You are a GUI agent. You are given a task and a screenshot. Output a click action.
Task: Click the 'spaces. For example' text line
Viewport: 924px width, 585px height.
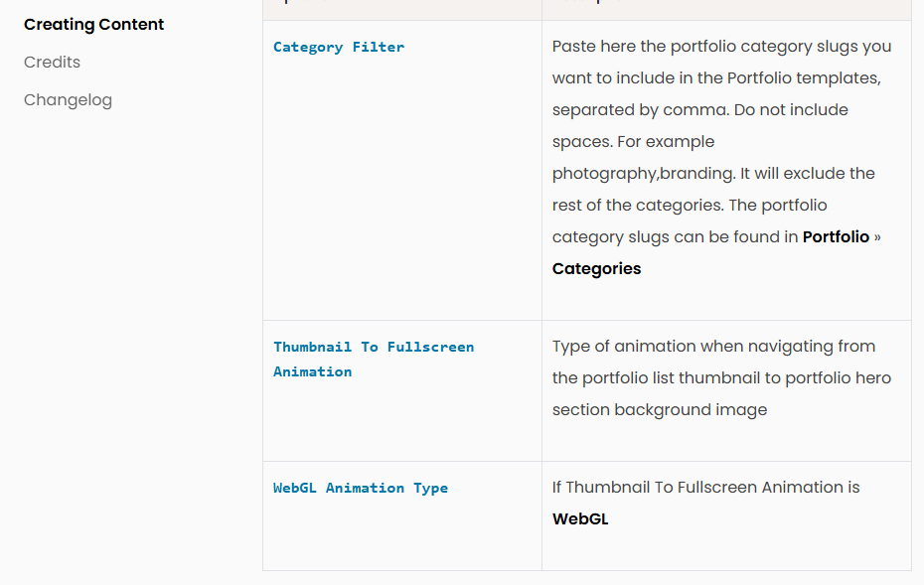pyautogui.click(x=633, y=141)
